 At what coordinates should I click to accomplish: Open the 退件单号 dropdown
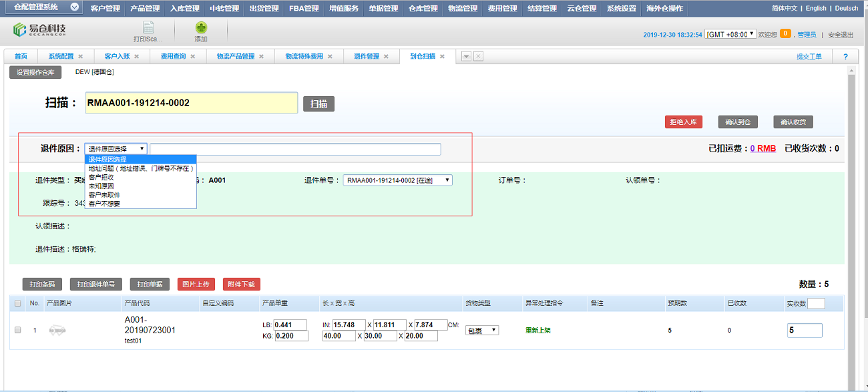pyautogui.click(x=397, y=180)
